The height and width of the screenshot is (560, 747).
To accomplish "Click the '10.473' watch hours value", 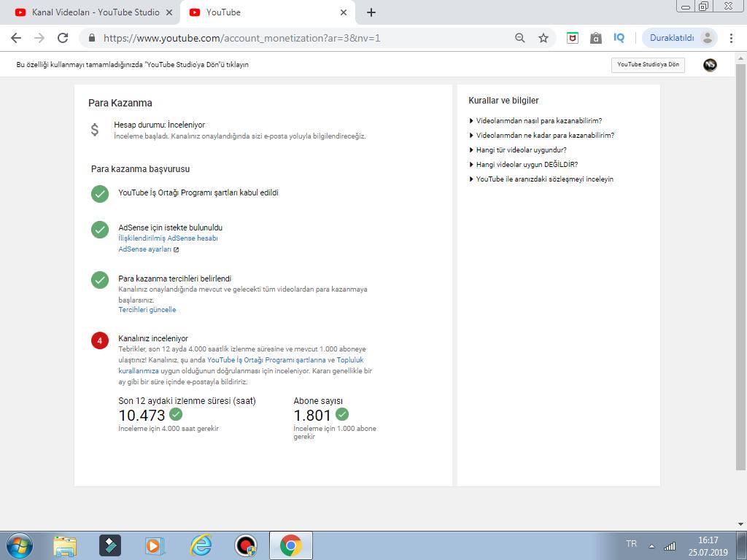I will pos(142,415).
